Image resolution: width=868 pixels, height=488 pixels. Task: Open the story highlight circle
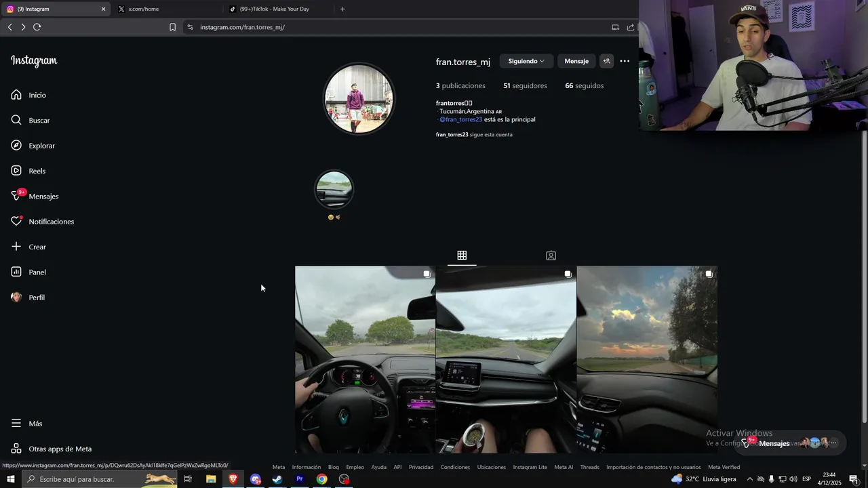tap(334, 188)
